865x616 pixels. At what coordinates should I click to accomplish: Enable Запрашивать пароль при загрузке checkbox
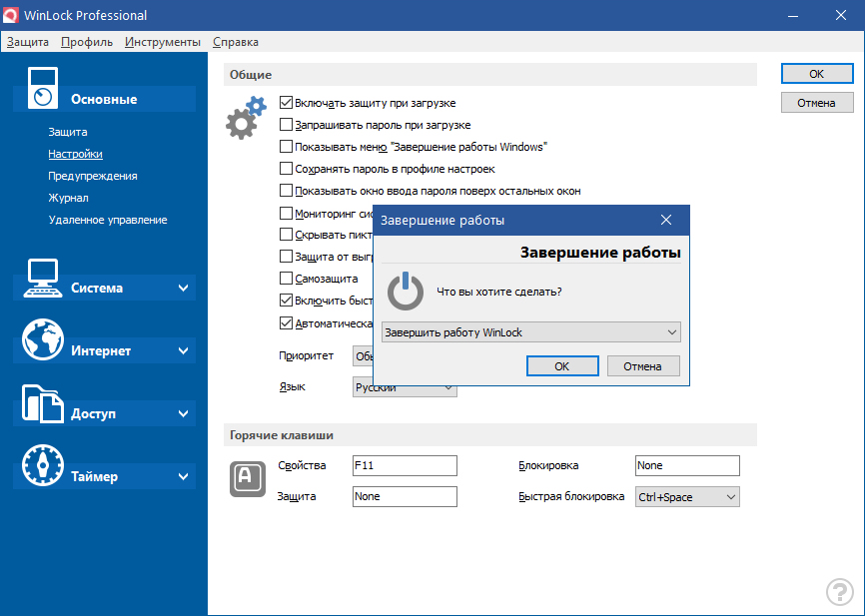(287, 125)
